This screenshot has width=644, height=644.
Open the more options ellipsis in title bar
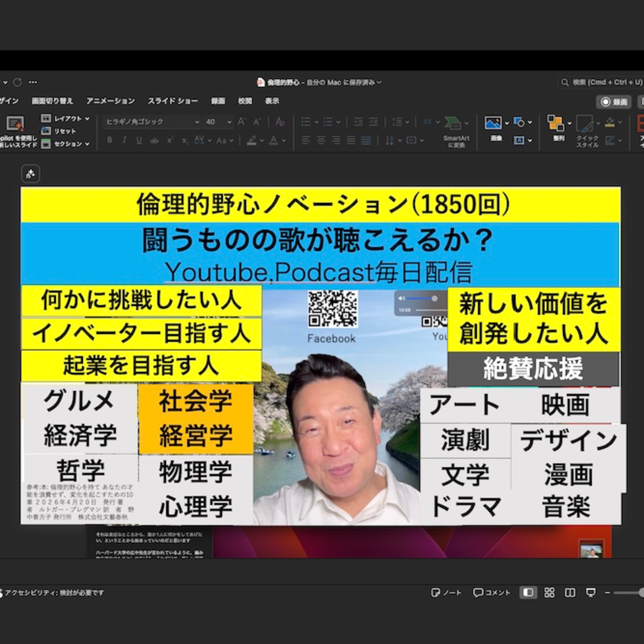tap(33, 82)
